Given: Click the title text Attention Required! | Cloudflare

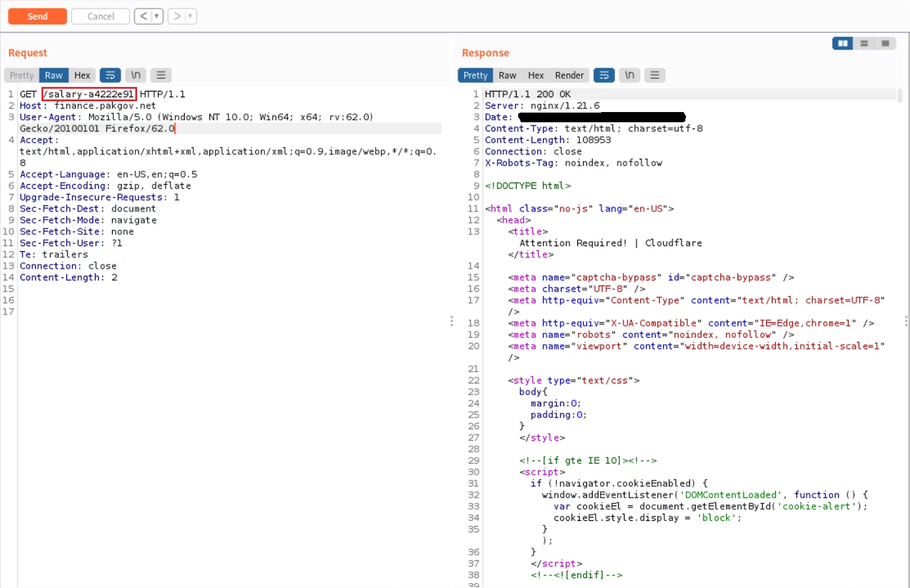Looking at the screenshot, I should [611, 243].
